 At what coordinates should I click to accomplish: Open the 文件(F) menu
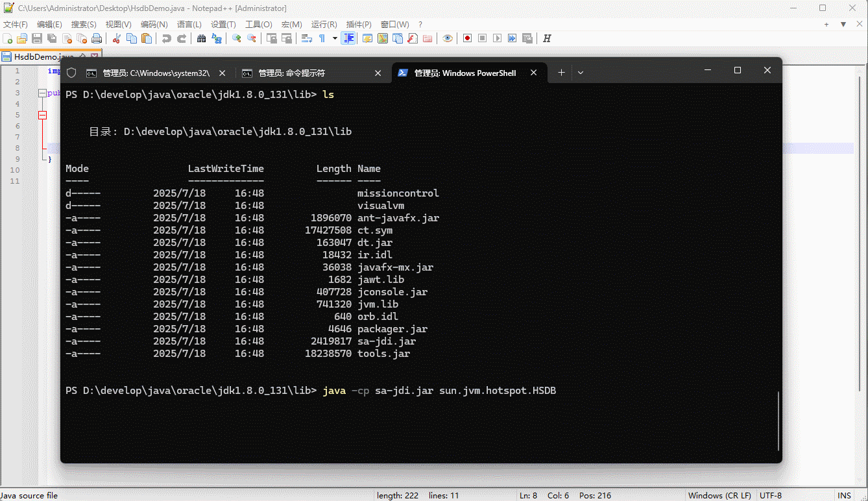click(16, 24)
